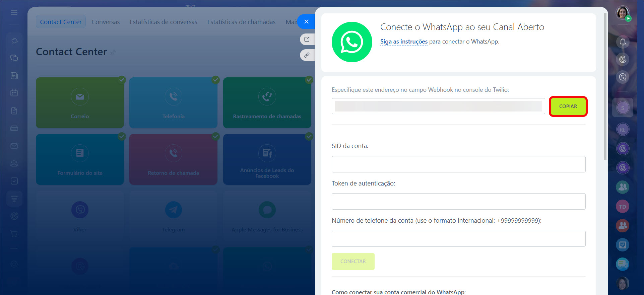The image size is (644, 295).
Task: Open the calendar icon in left sidebar
Action: (x=14, y=93)
